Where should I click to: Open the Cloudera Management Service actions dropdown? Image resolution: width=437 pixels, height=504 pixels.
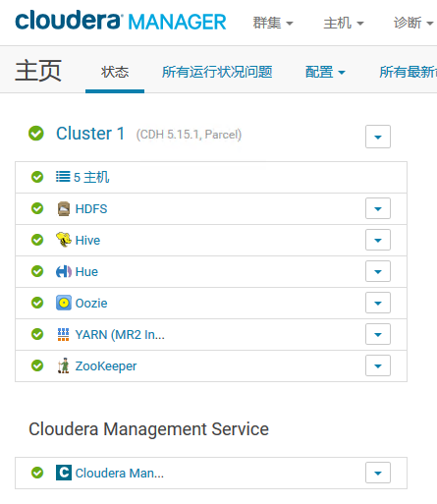point(378,473)
